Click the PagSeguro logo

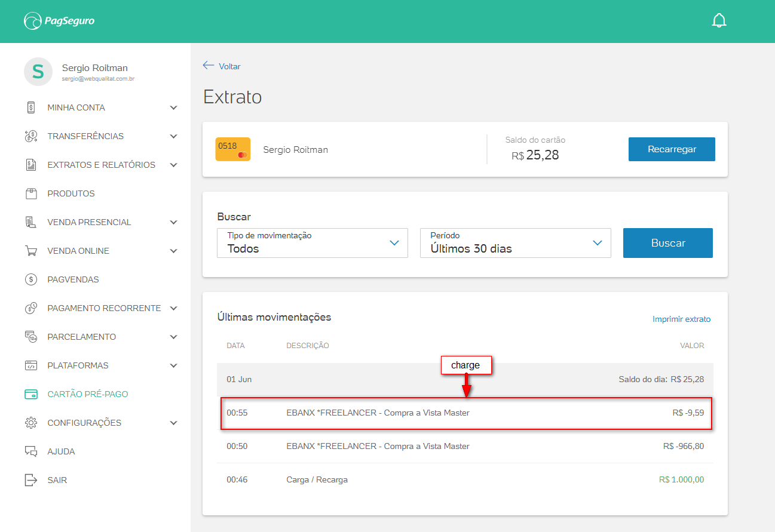point(59,21)
